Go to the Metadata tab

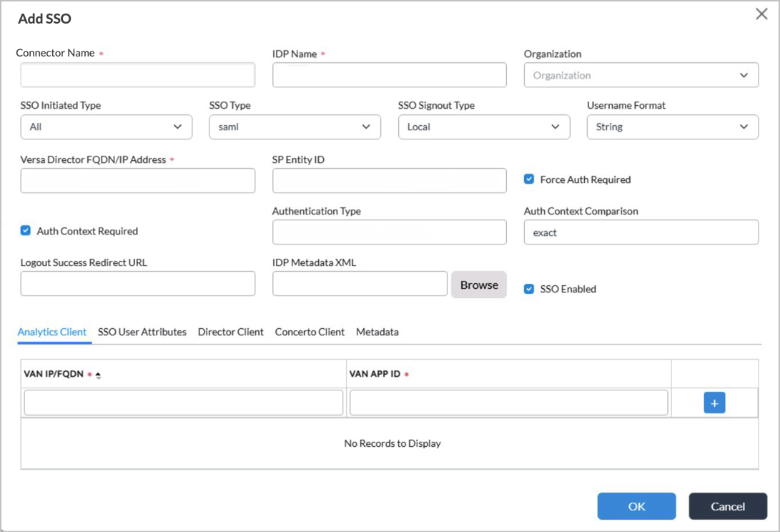(x=377, y=332)
